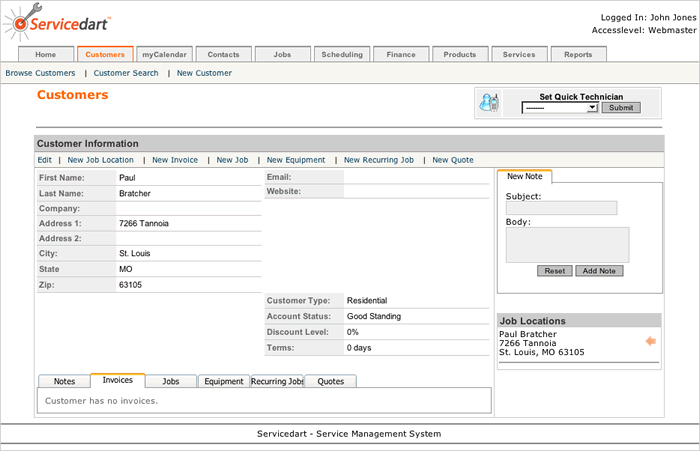Click the New Recurring Job link
Image resolution: width=700 pixels, height=451 pixels.
point(379,160)
